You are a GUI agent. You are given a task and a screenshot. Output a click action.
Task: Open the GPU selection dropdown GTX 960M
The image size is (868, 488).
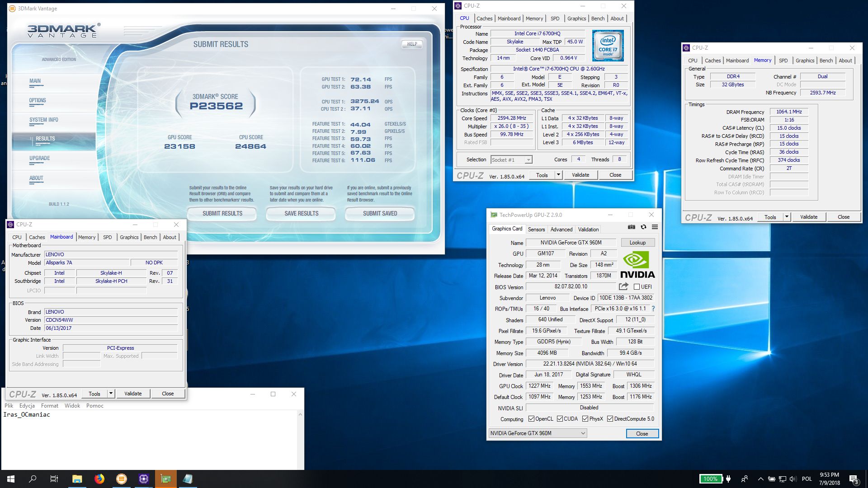coord(538,433)
